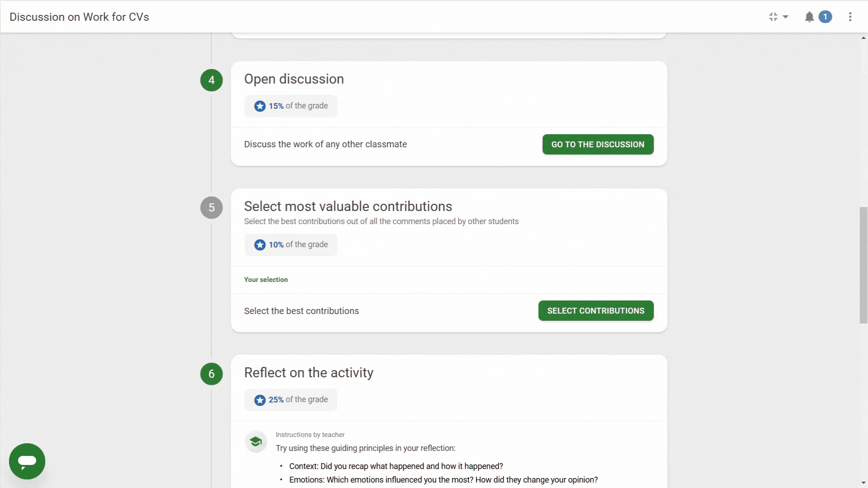
Task: Click Select Contributions button
Action: pos(596,311)
